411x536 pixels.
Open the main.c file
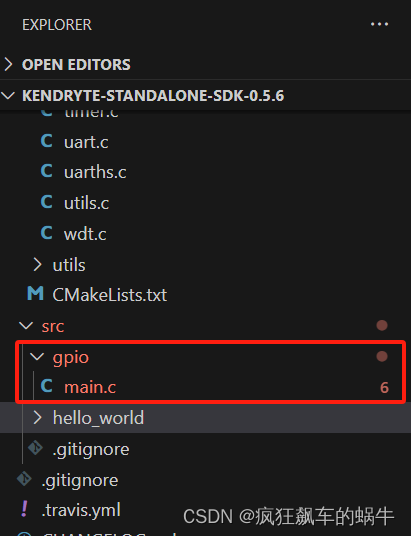(x=90, y=387)
